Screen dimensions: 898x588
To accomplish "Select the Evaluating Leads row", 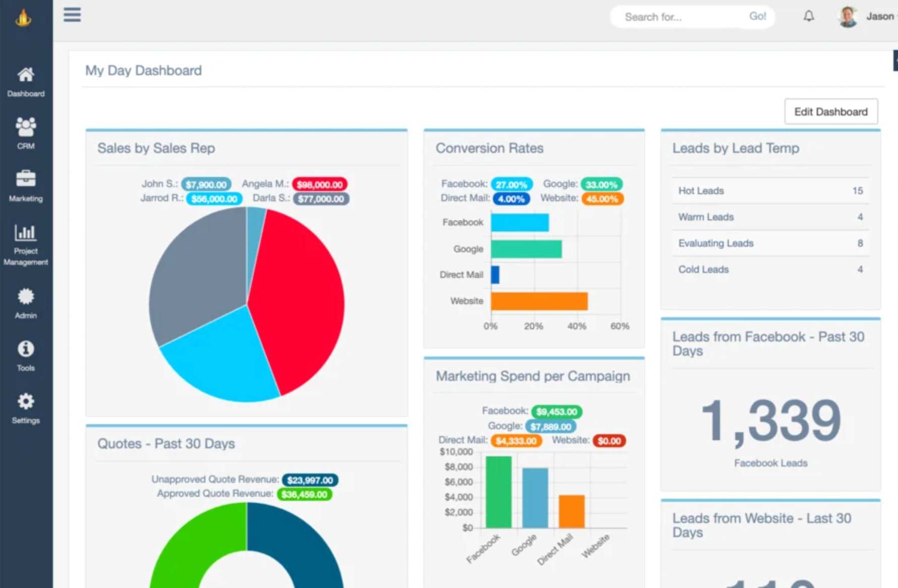I will click(770, 243).
